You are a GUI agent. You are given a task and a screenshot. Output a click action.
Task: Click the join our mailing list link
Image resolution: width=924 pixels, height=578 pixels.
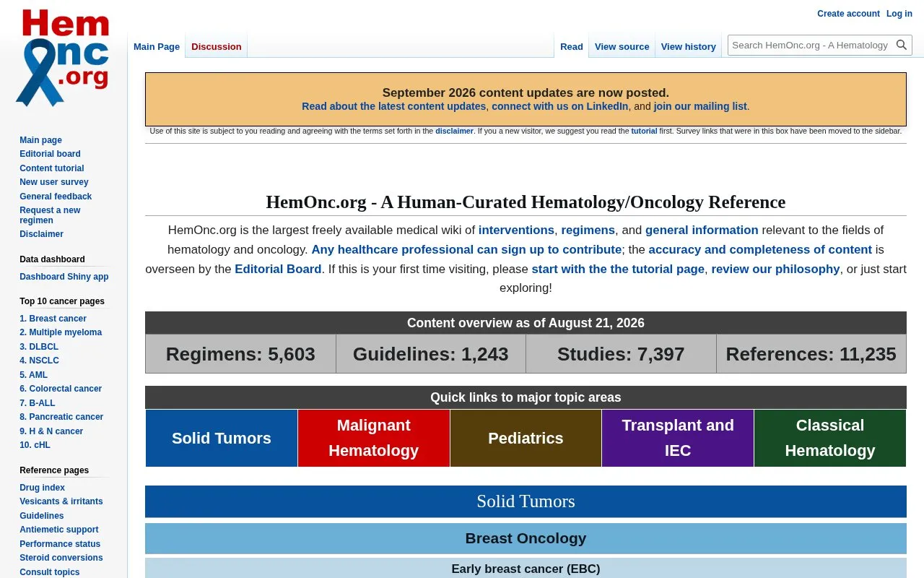coord(700,106)
